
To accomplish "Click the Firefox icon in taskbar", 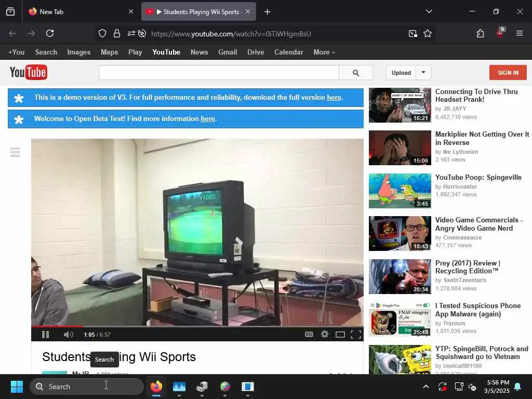I will (156, 387).
